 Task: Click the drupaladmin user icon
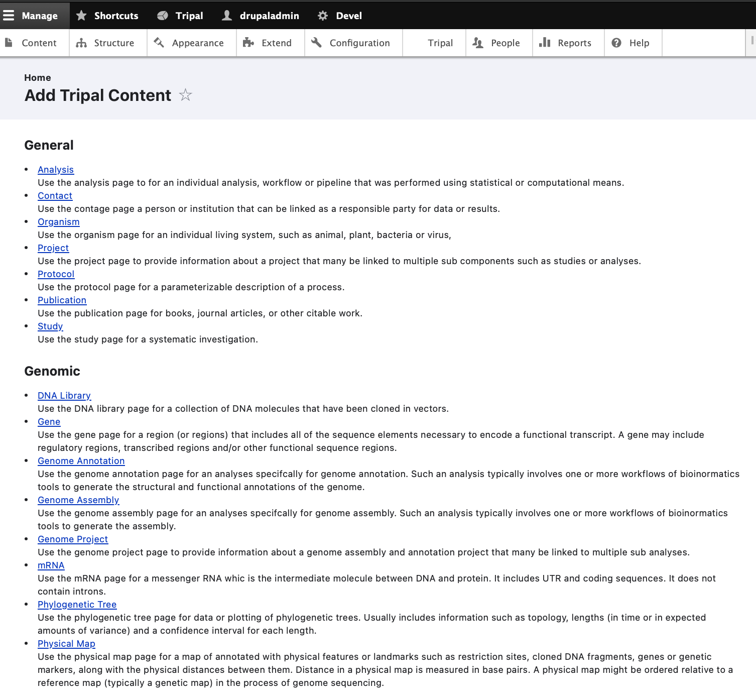pyautogui.click(x=227, y=16)
